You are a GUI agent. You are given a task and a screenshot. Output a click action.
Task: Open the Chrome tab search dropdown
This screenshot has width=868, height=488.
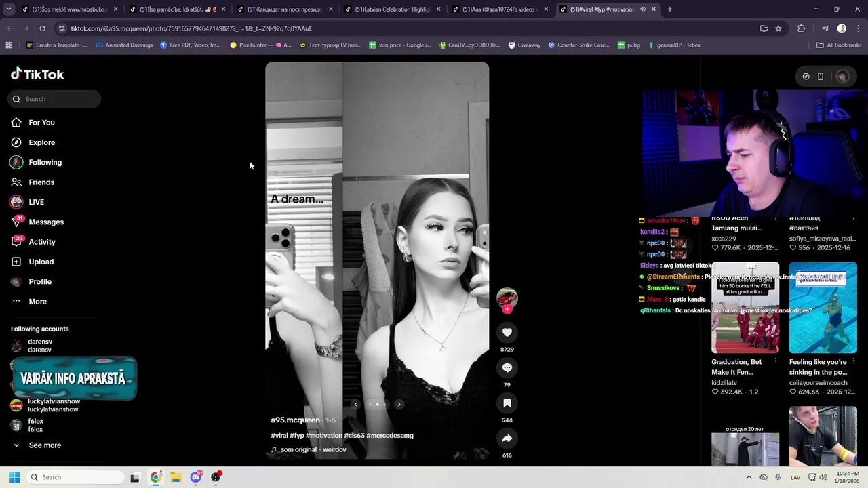(9, 9)
